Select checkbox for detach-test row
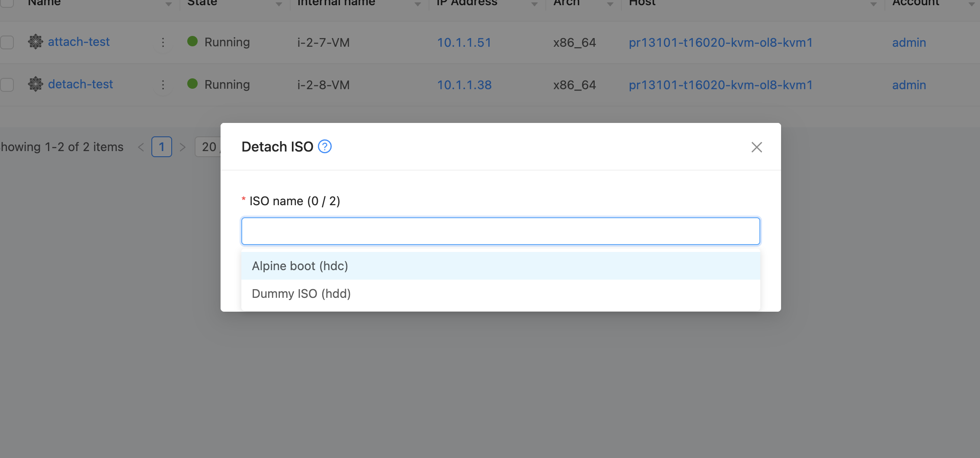The height and width of the screenshot is (458, 980). 7,85
